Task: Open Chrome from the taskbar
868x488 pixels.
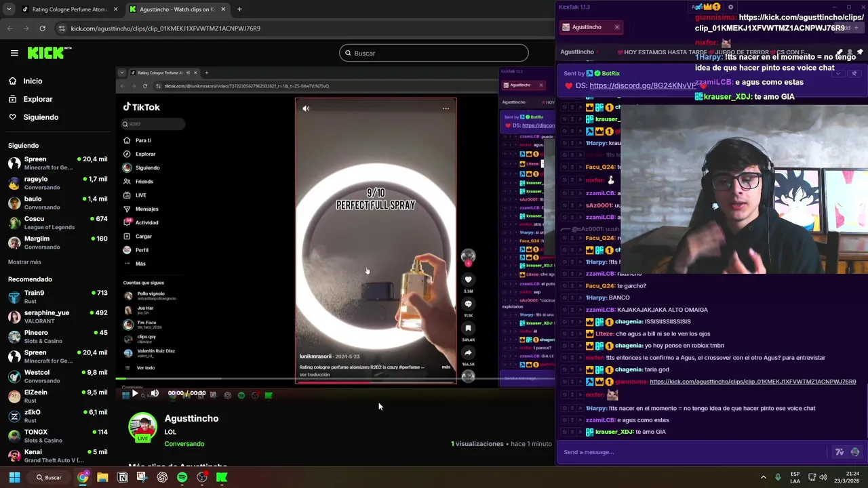Action: click(83, 477)
